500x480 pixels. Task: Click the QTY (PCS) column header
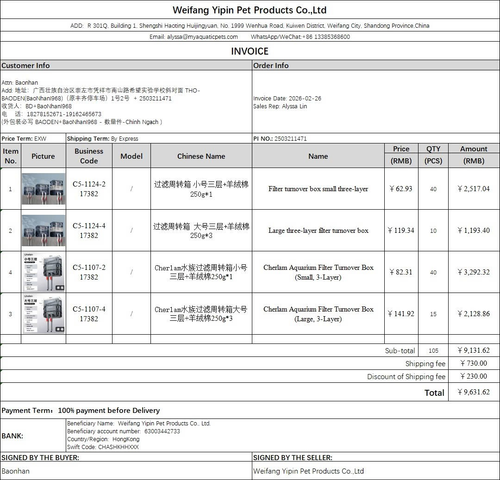coord(433,155)
